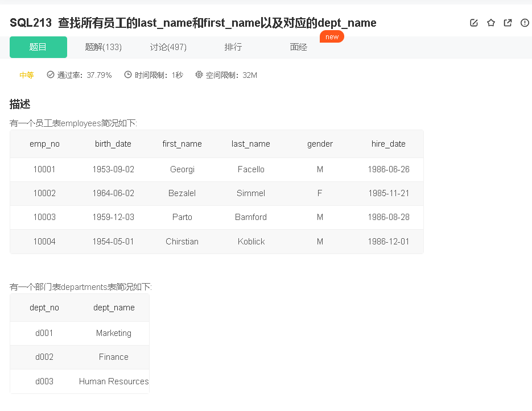Switch to the 题解(133) tab
This screenshot has width=532, height=411.
[x=103, y=47]
